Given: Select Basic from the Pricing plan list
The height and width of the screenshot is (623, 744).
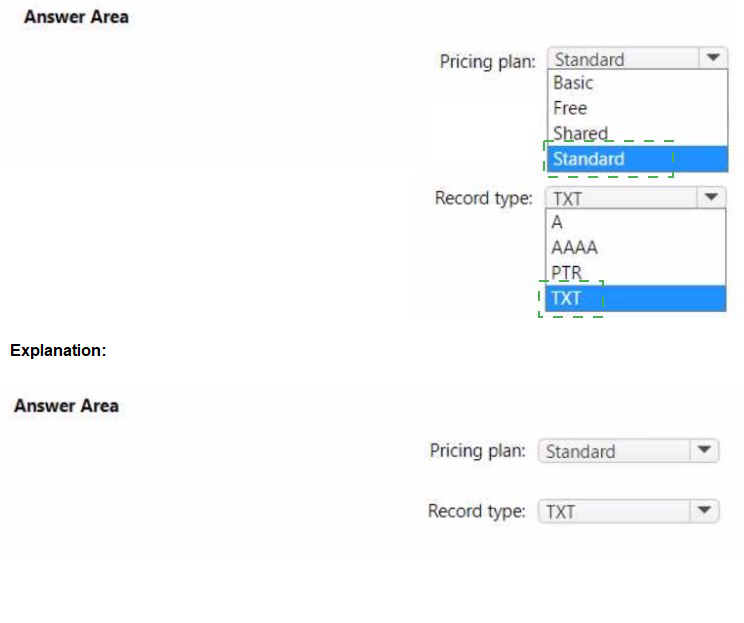Looking at the screenshot, I should pos(573,83).
